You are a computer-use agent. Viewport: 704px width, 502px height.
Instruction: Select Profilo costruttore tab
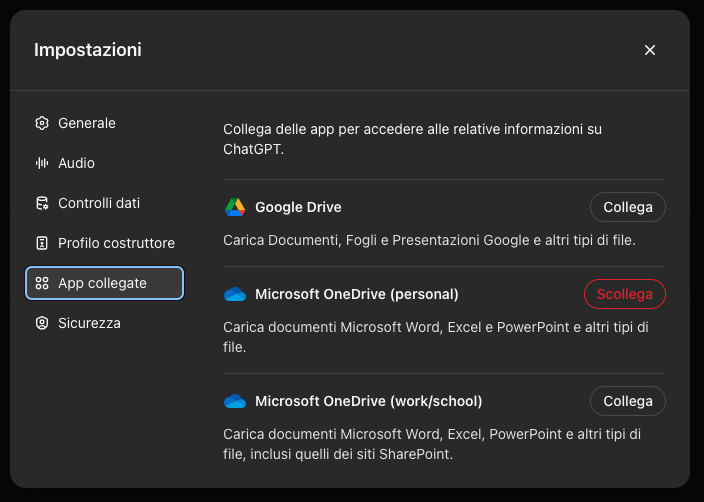pos(104,243)
